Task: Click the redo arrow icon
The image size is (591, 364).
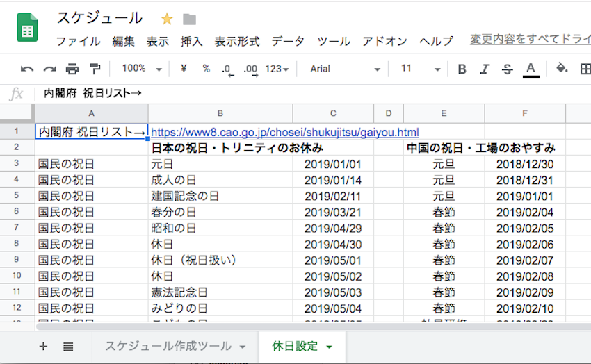Action: tap(49, 69)
